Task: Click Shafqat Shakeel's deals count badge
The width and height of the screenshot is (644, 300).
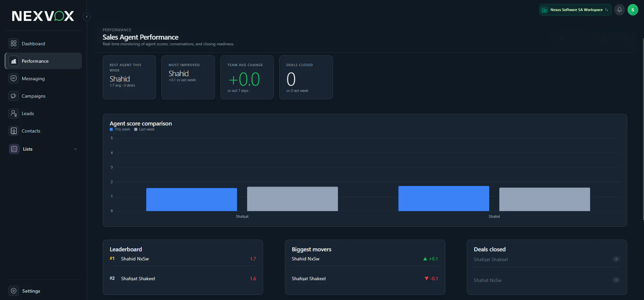Action: (616, 259)
